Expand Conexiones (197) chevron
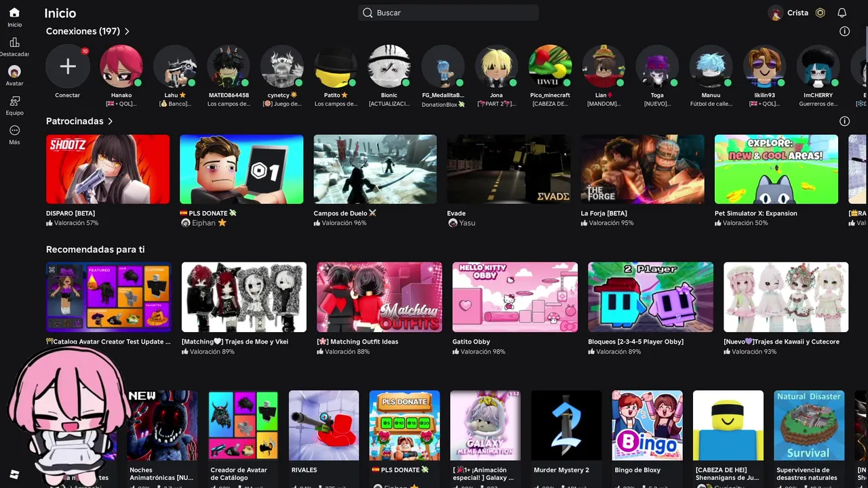The height and width of the screenshot is (488, 868). [127, 31]
